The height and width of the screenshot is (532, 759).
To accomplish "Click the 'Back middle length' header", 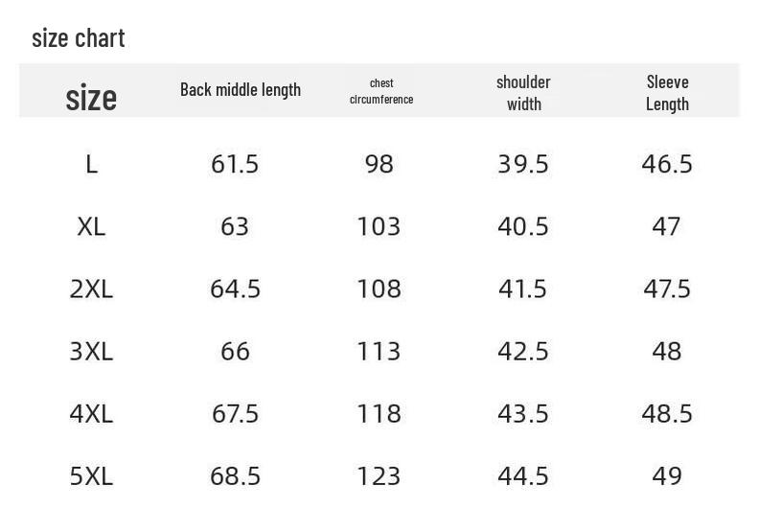I will tap(241, 90).
